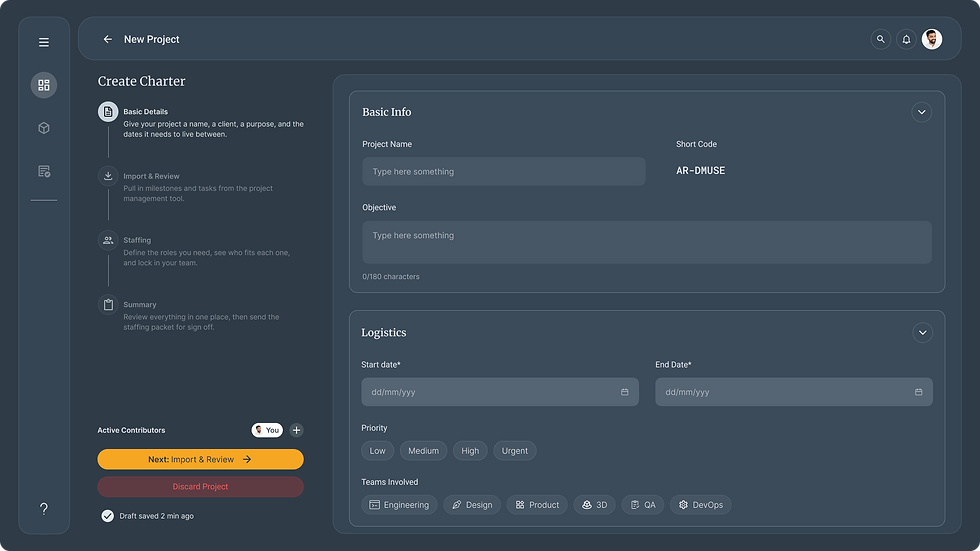Open notifications bell
This screenshot has height=551, width=980.
point(906,39)
